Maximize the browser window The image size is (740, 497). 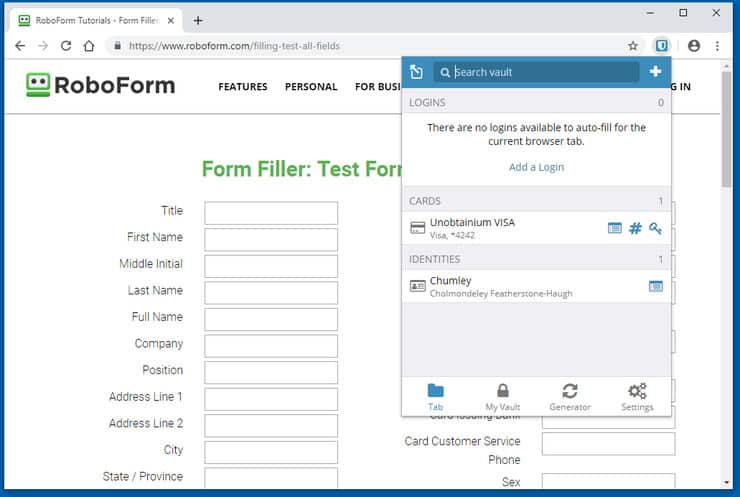(x=683, y=13)
